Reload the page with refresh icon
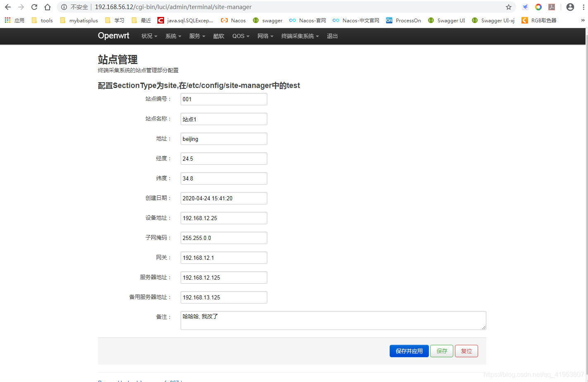 (34, 7)
